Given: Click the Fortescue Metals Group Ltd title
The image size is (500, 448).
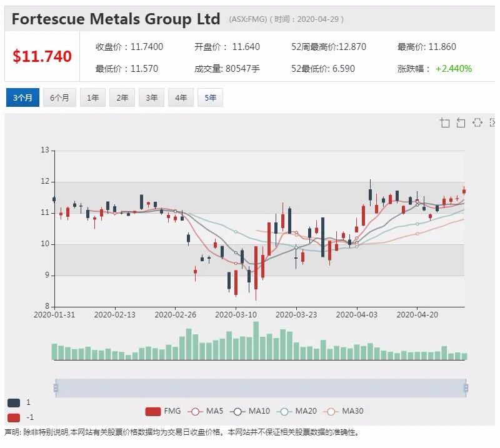Looking at the screenshot, I should 116,19.
